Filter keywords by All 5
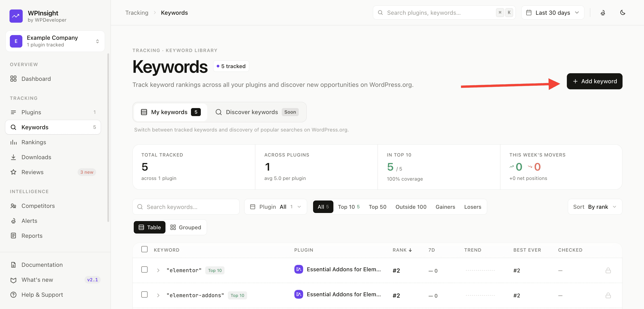This screenshot has width=644, height=309. point(323,207)
